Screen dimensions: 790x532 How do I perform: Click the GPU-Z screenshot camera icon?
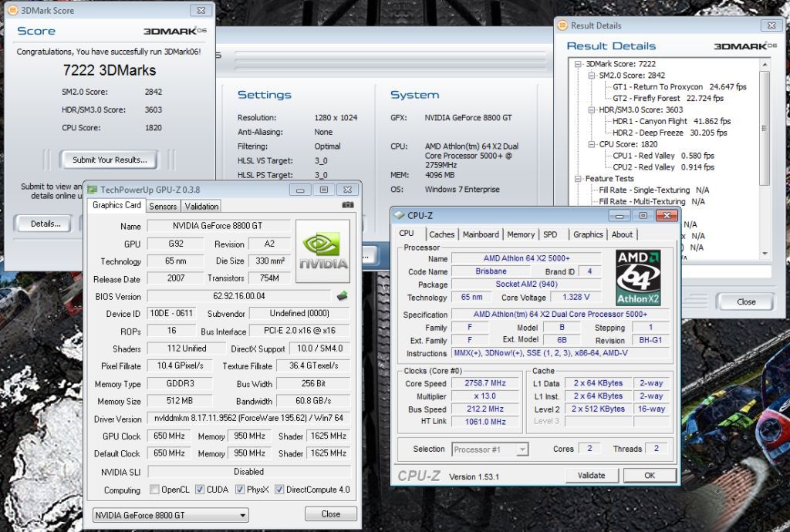[348, 205]
